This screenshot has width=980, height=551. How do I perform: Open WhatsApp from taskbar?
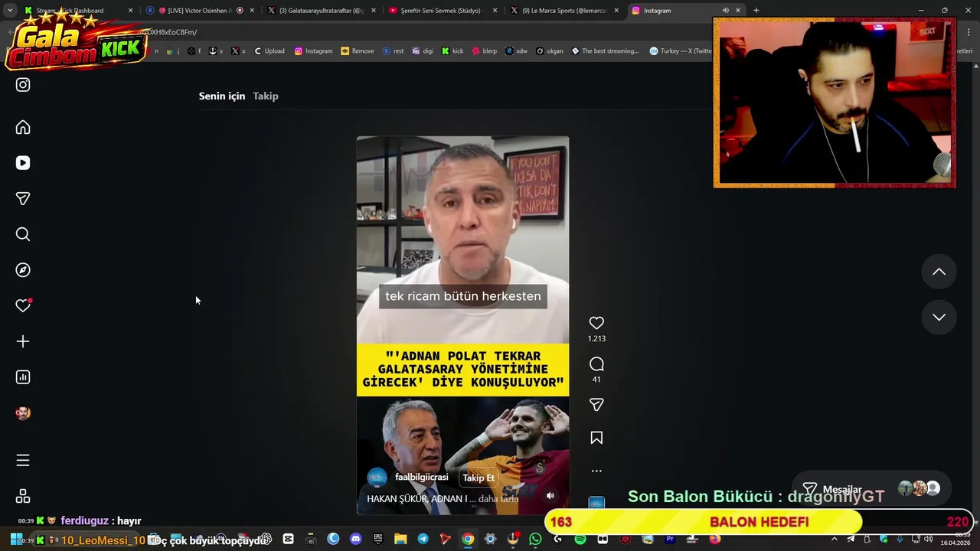tap(535, 539)
